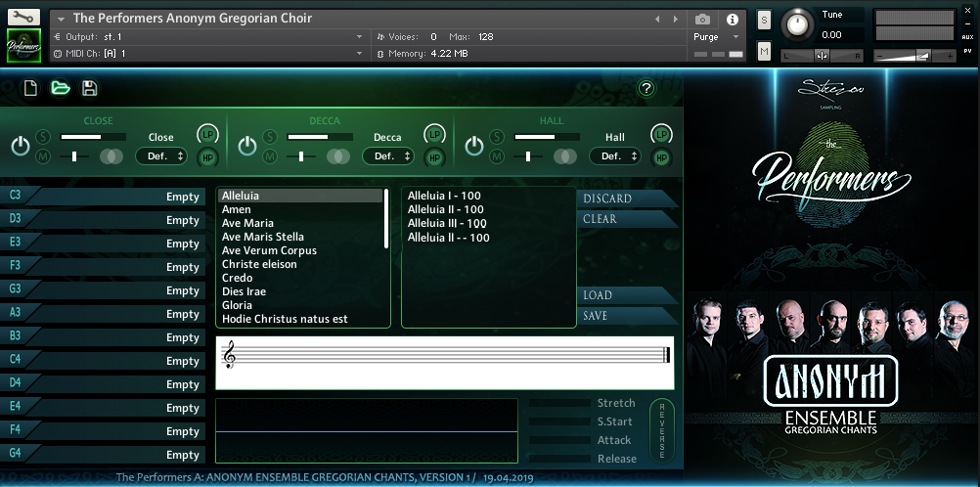Viewport: 980px width, 487px height.
Task: Adjust Decca mic volume slider
Action: (320, 137)
